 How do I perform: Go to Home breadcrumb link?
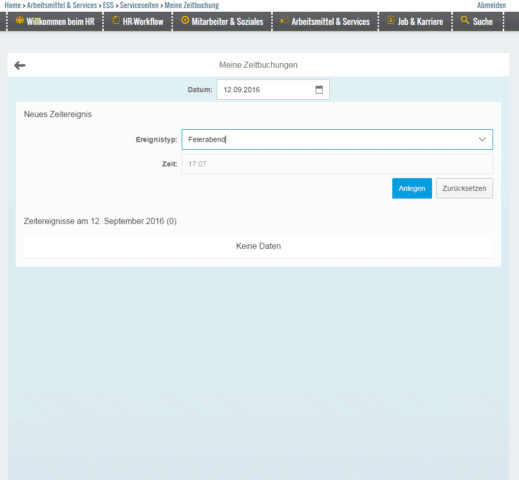point(12,5)
